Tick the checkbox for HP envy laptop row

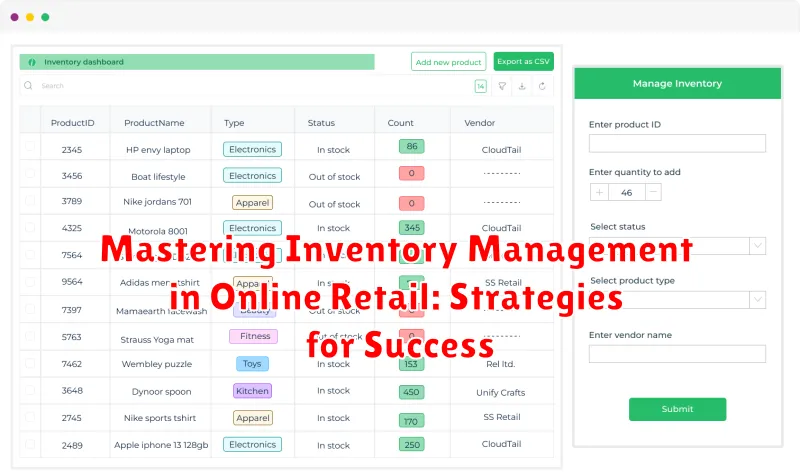point(30,149)
